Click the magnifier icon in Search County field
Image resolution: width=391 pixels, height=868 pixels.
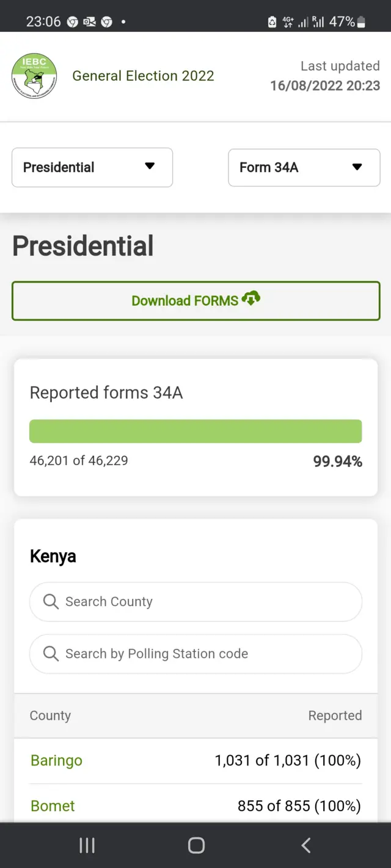coord(51,602)
